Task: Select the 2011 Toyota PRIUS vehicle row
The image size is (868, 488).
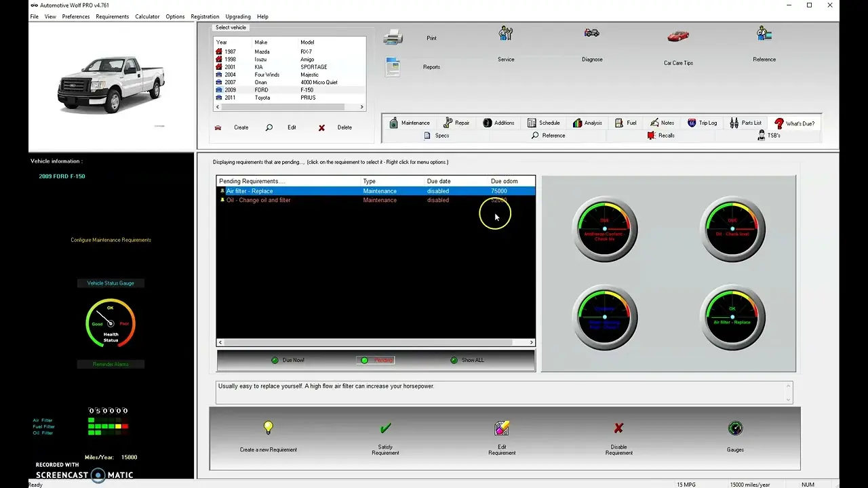Action: [290, 98]
